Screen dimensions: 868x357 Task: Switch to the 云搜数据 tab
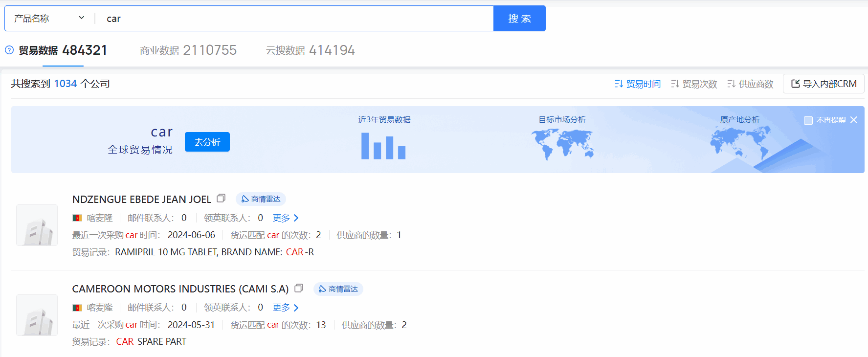(310, 50)
